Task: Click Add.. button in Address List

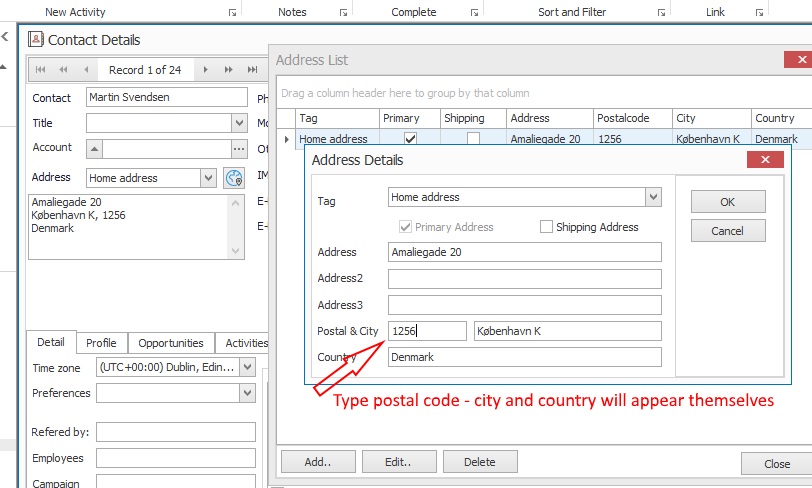Action: (x=318, y=462)
